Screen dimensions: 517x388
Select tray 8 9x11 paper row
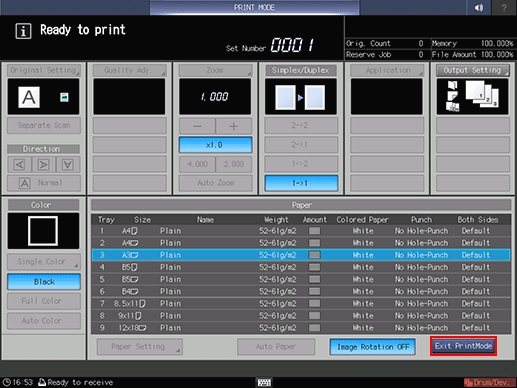[x=301, y=316]
